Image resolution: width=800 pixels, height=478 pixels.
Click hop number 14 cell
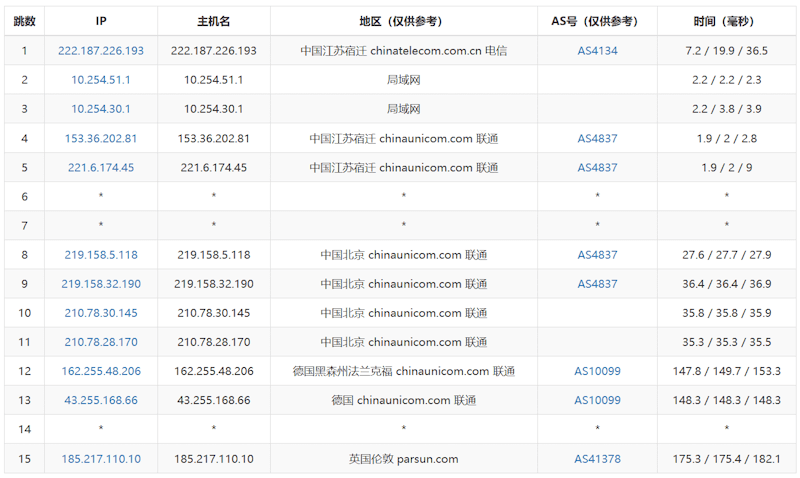[24, 429]
